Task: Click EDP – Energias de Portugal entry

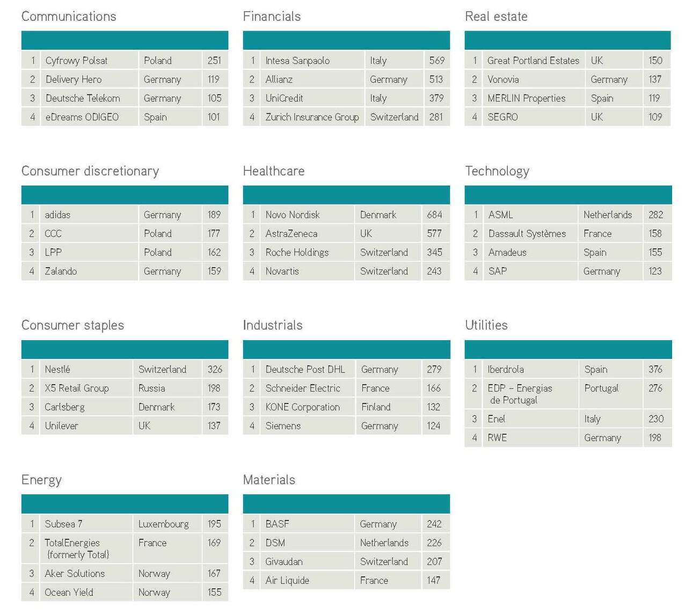Action: point(520,394)
